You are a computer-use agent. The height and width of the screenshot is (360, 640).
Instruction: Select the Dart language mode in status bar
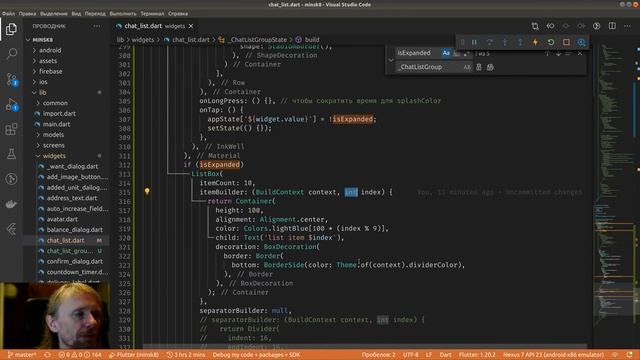pyautogui.click(x=445, y=355)
